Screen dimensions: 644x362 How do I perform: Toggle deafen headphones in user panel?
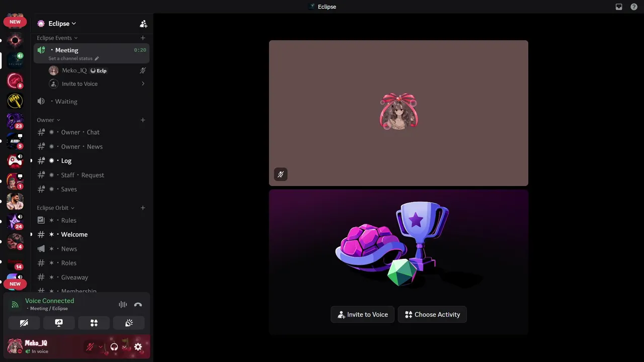[x=114, y=347]
